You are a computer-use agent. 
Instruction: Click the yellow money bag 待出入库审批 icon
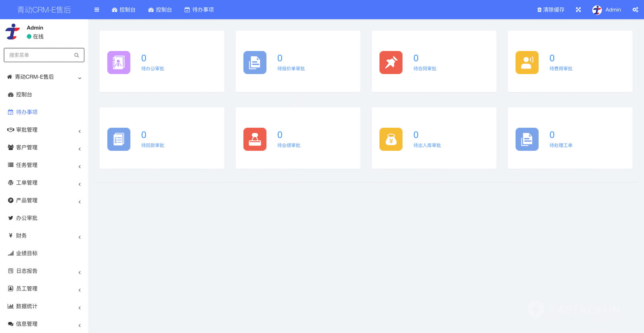click(x=391, y=139)
